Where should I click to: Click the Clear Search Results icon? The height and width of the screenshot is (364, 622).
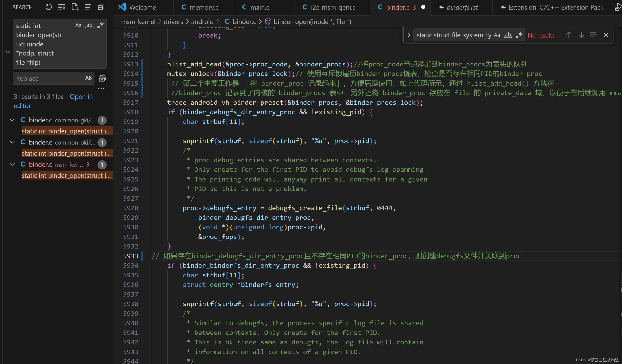coord(62,7)
